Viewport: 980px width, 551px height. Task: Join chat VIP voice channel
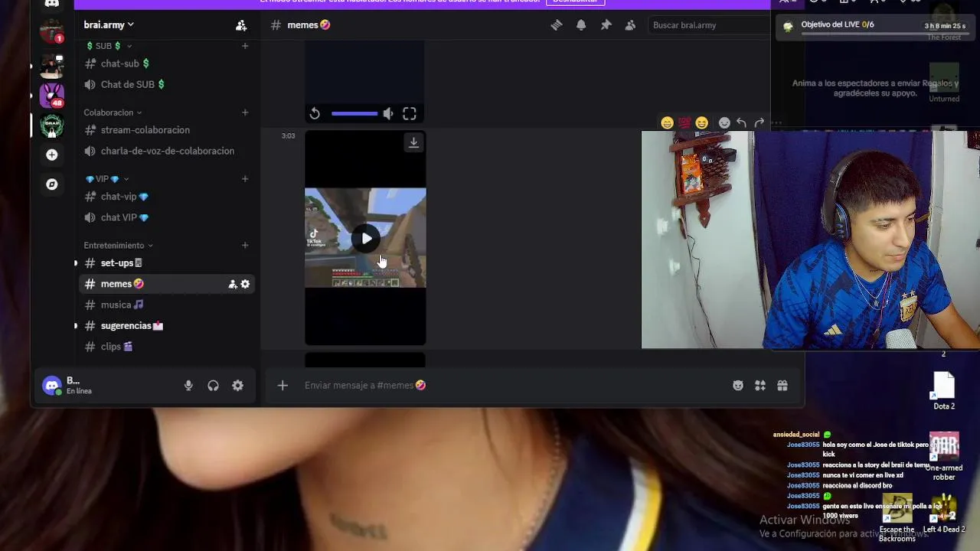pyautogui.click(x=168, y=217)
